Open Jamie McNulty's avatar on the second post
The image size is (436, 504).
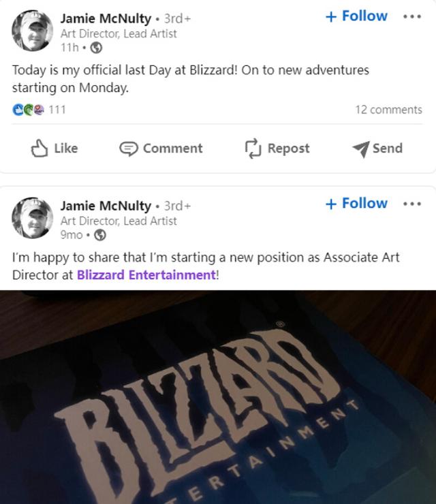[33, 218]
